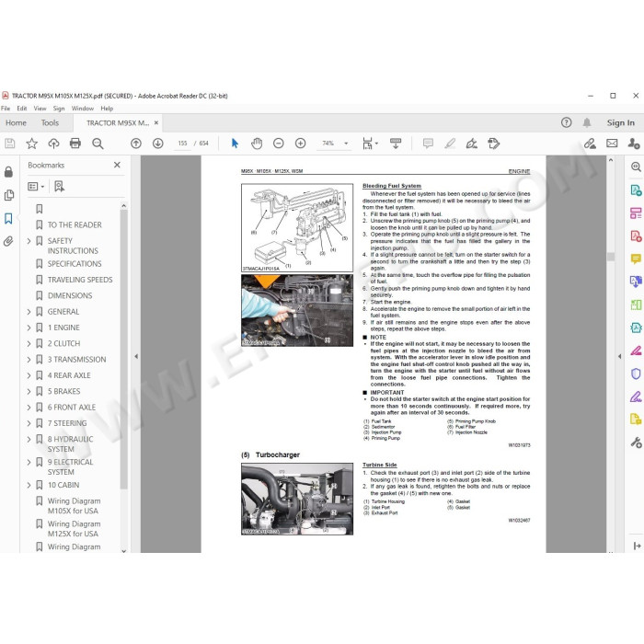Go to next page arrow
Screen dimensions: 644x644
[157, 144]
